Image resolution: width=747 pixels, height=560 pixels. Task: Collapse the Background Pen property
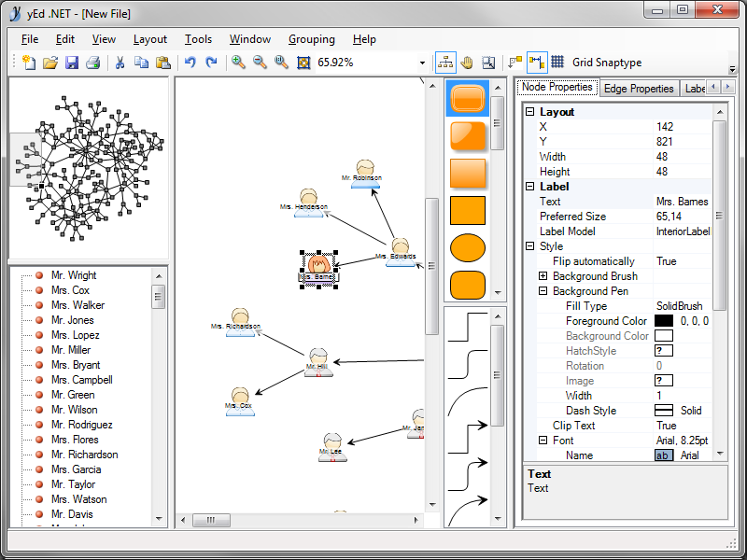tap(543, 291)
